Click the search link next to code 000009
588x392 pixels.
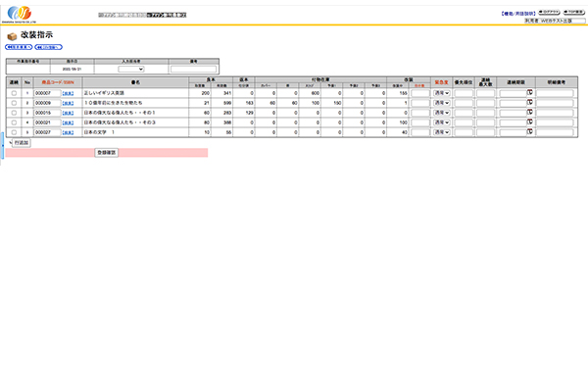tap(68, 103)
